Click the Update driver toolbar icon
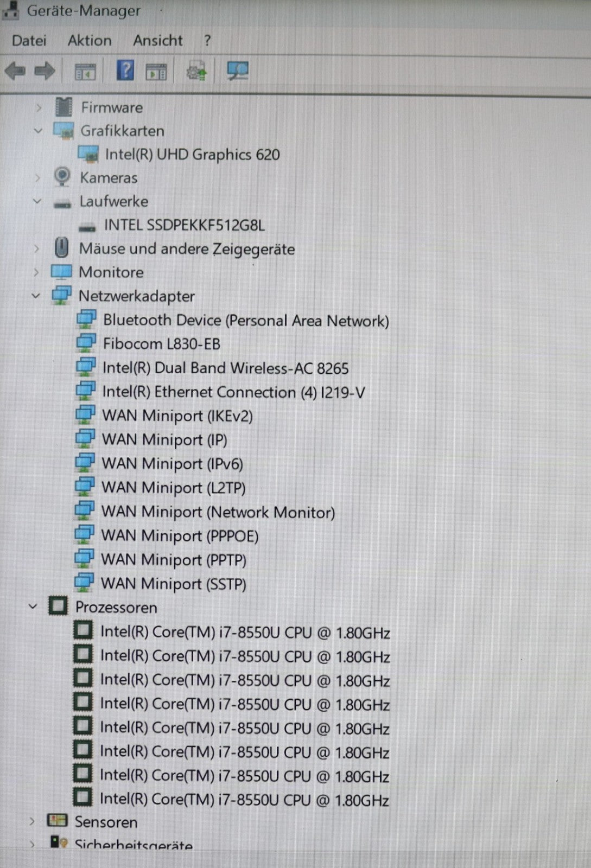 196,71
